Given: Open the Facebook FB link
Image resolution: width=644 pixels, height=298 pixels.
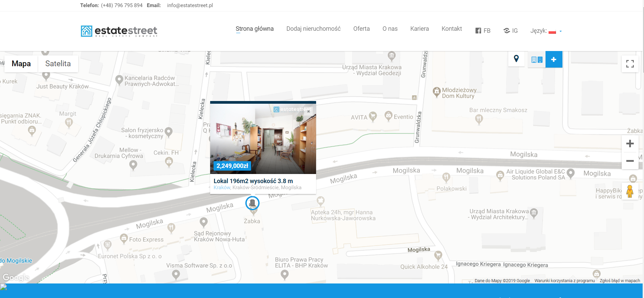Looking at the screenshot, I should [483, 31].
